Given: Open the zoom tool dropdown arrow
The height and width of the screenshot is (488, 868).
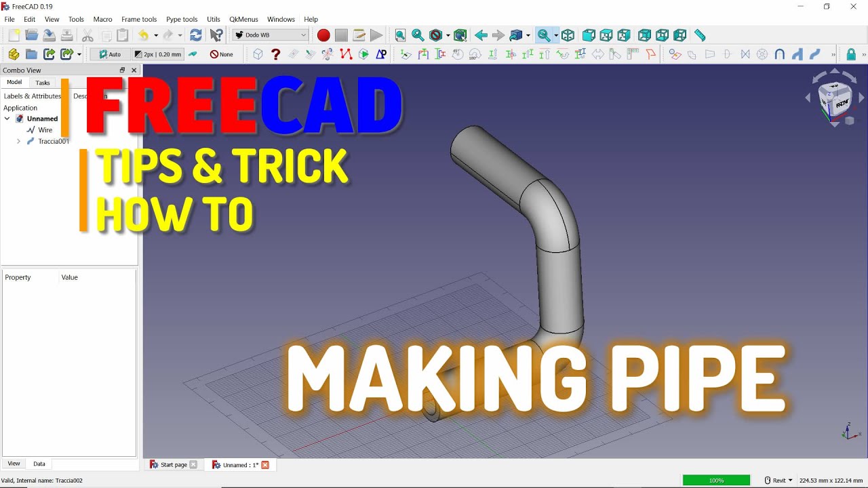Looking at the screenshot, I should click(x=556, y=35).
